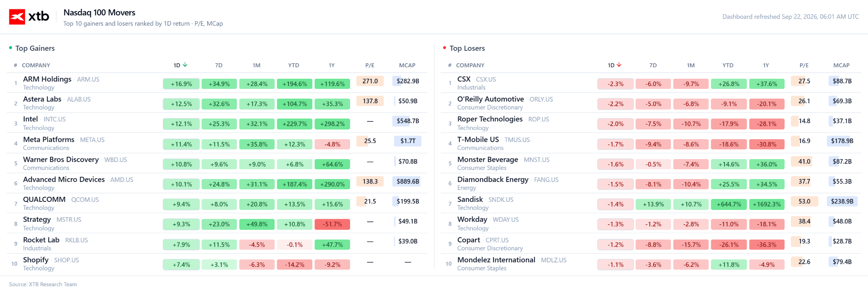Click the Nasdaq 100 Movers title
This screenshot has height=292, width=868.
(x=99, y=13)
